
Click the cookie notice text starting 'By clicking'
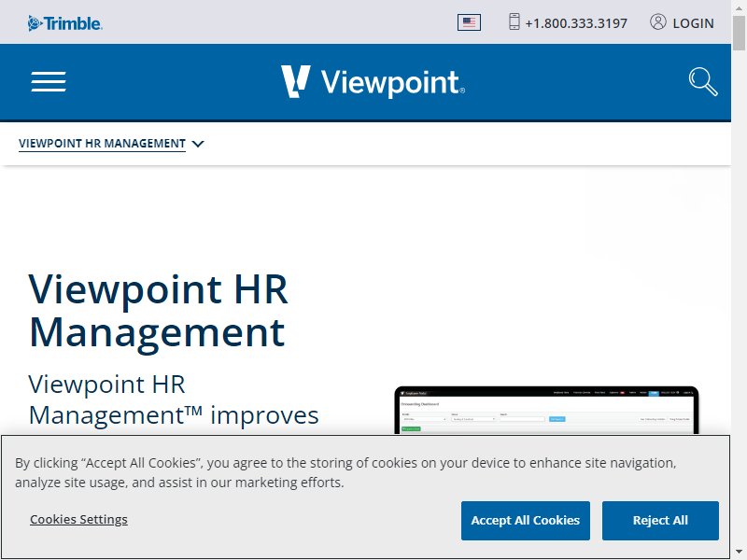pyautogui.click(x=345, y=472)
